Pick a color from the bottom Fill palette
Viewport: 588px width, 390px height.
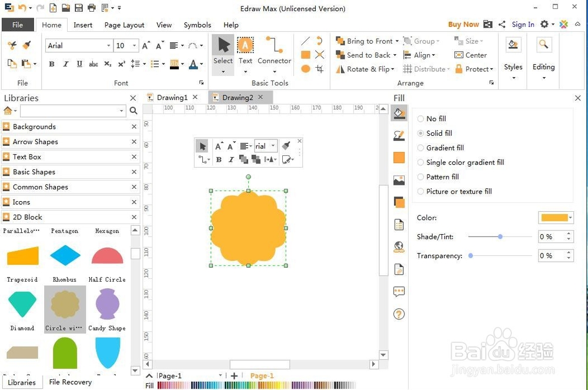(x=256, y=385)
